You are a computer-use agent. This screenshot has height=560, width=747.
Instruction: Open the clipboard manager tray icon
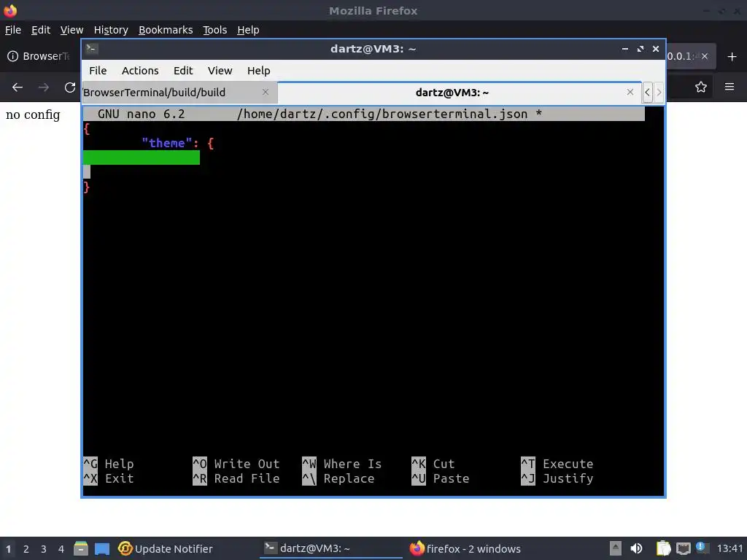pos(663,548)
